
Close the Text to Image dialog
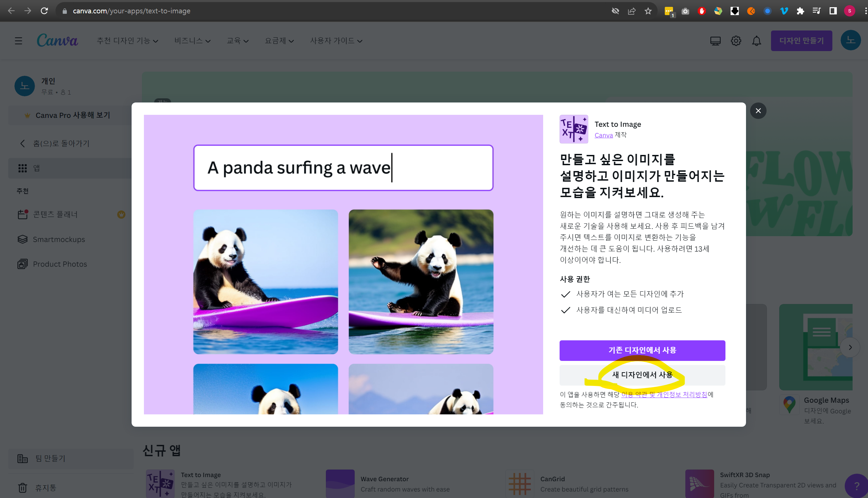click(x=758, y=111)
